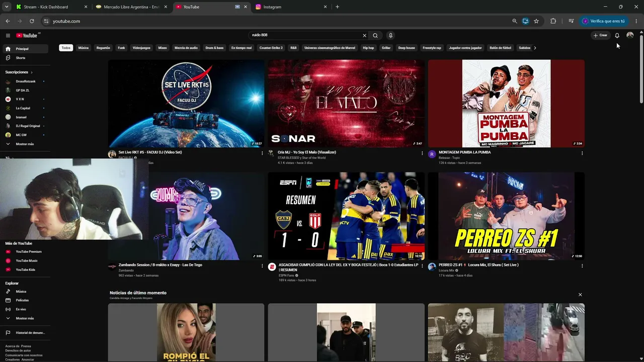Open the browser extensions puzzle icon
Screen dimensions: 644x362
tap(553, 21)
